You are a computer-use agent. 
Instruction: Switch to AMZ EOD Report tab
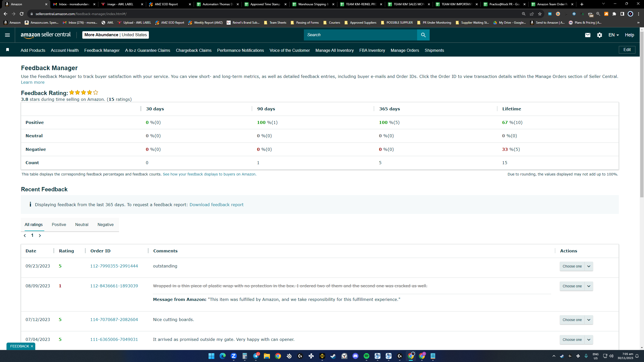pos(169,4)
